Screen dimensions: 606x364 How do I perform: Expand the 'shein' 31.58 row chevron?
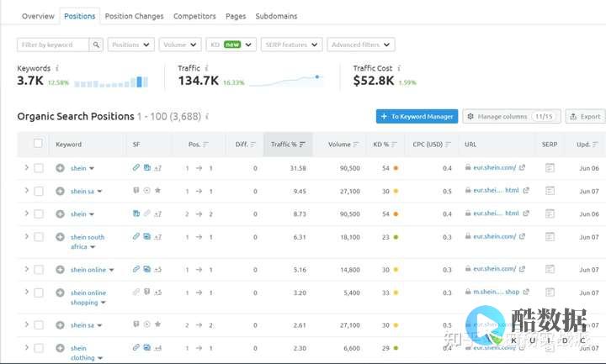[x=26, y=167]
